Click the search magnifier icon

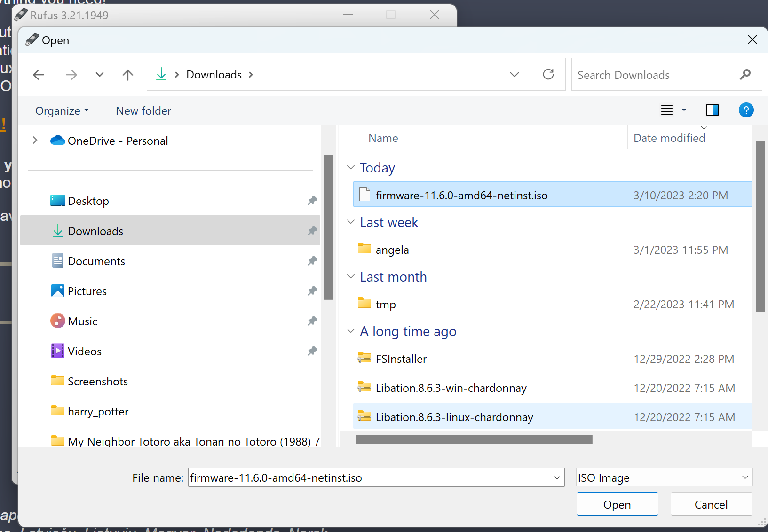click(x=745, y=75)
